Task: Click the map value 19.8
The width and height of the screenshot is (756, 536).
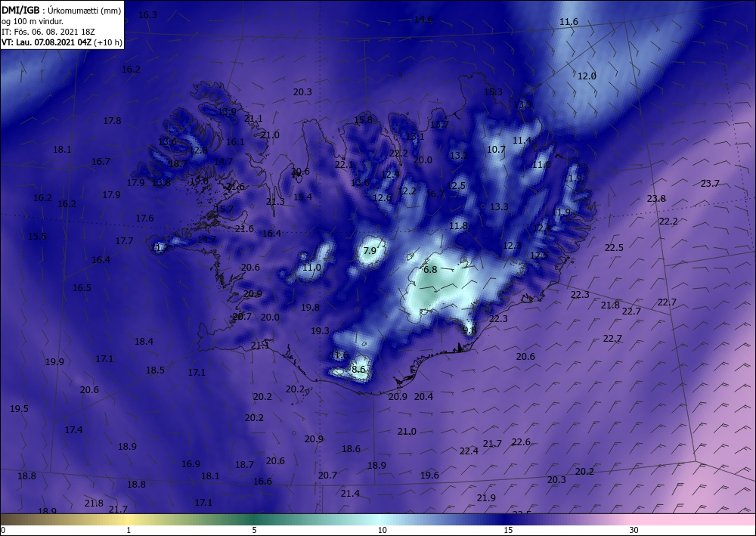Action: pyautogui.click(x=310, y=307)
